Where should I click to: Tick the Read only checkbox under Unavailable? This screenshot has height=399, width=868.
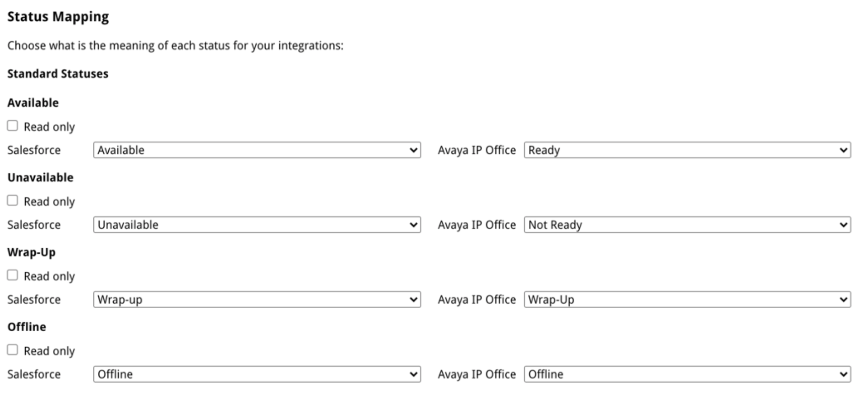pos(13,200)
